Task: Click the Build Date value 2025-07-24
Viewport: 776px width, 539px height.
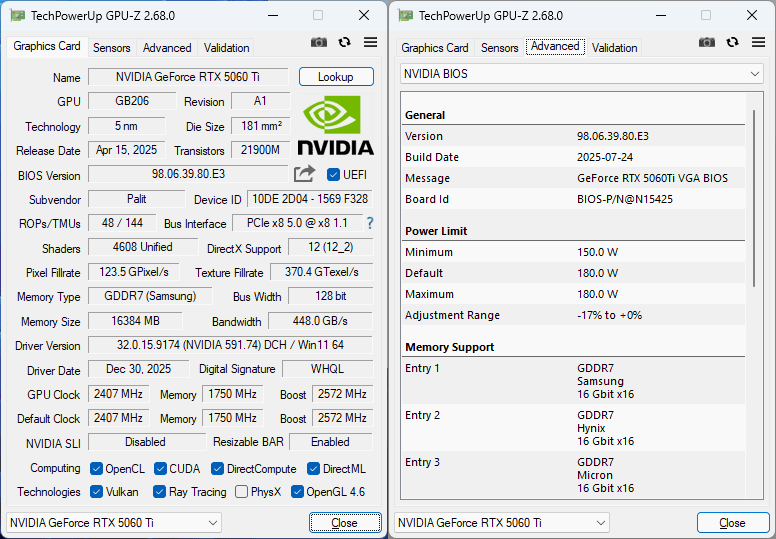Action: pos(605,157)
